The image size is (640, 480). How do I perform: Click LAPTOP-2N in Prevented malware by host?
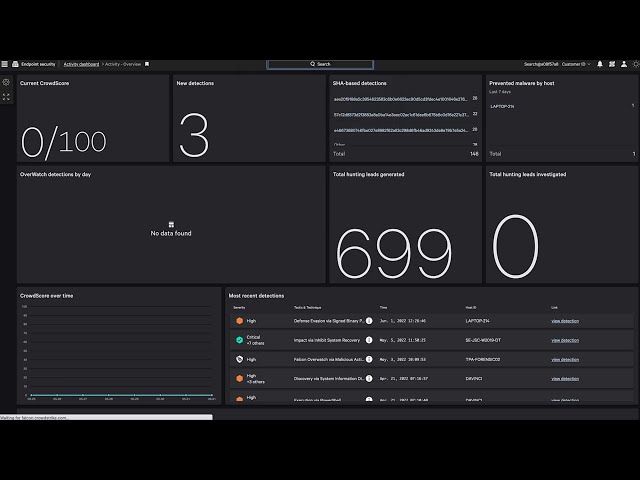click(502, 106)
